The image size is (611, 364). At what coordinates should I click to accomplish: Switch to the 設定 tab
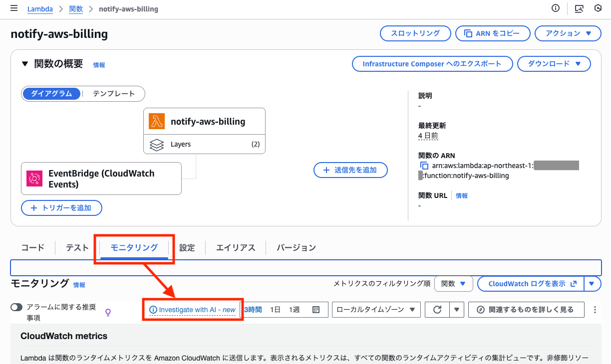click(x=187, y=248)
